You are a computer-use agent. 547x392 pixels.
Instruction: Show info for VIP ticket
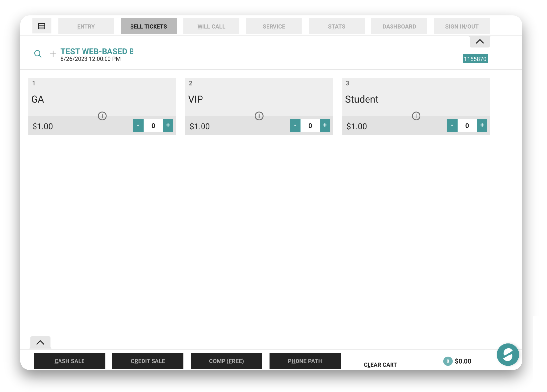point(259,116)
